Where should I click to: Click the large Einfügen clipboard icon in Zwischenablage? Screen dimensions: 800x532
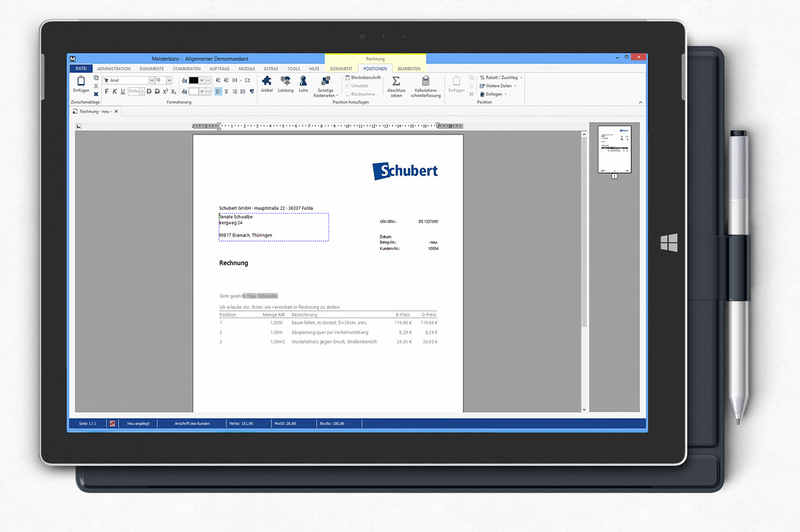click(81, 81)
